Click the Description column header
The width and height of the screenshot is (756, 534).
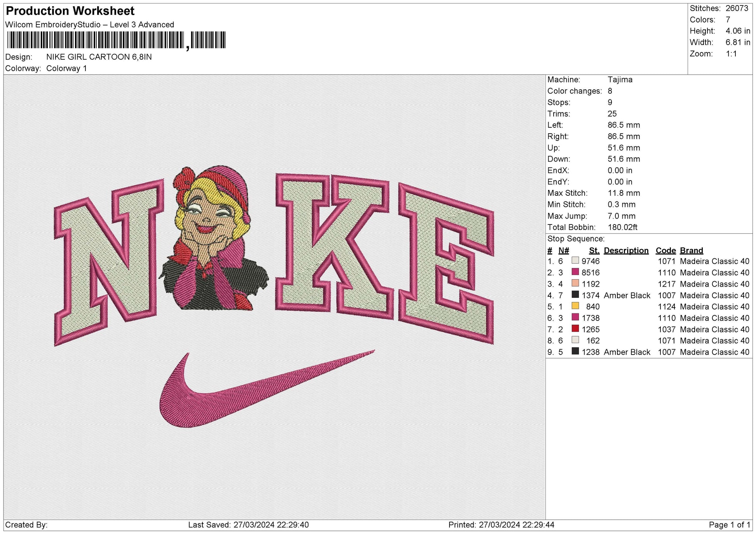[626, 250]
